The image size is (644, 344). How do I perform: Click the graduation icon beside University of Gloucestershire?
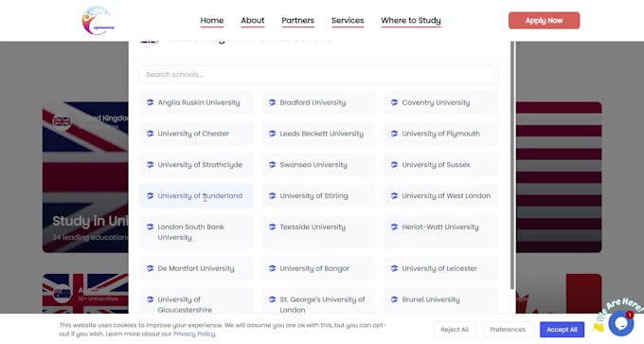point(150,299)
